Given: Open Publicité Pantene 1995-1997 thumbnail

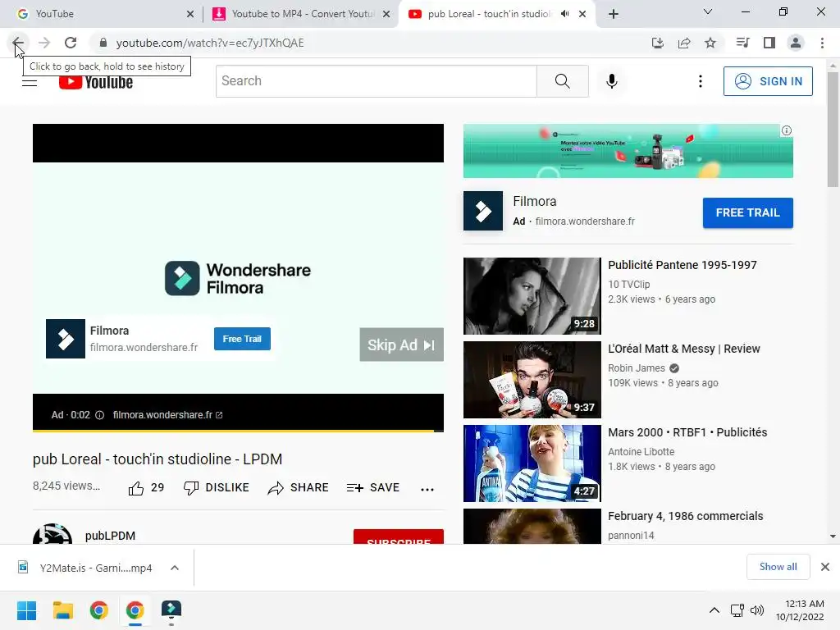Looking at the screenshot, I should (532, 295).
